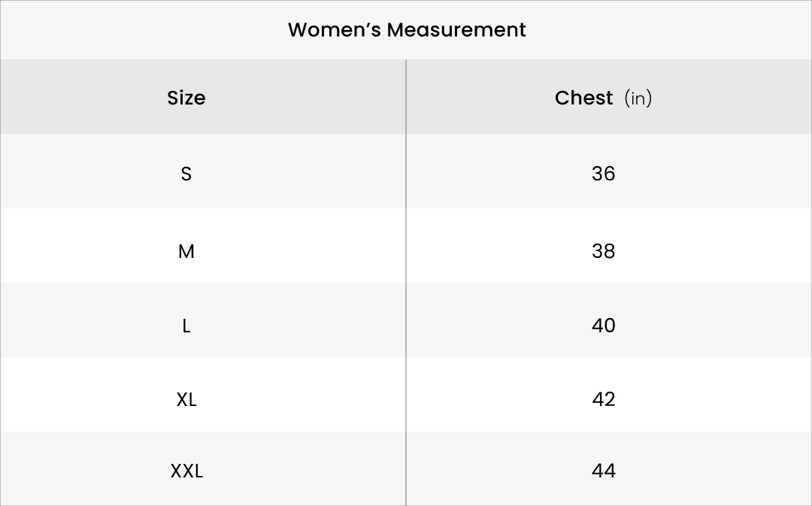Click the word Measurement in title
812x506 pixels.
click(x=456, y=30)
